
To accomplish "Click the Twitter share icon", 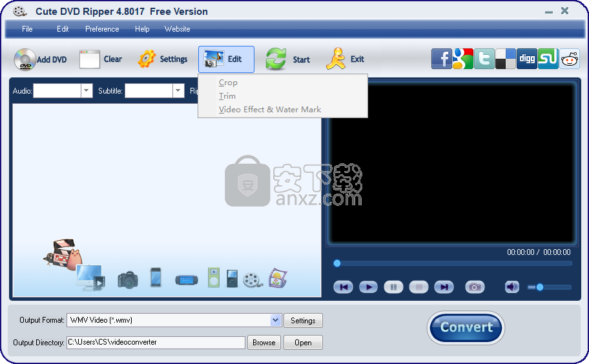I will coord(484,59).
